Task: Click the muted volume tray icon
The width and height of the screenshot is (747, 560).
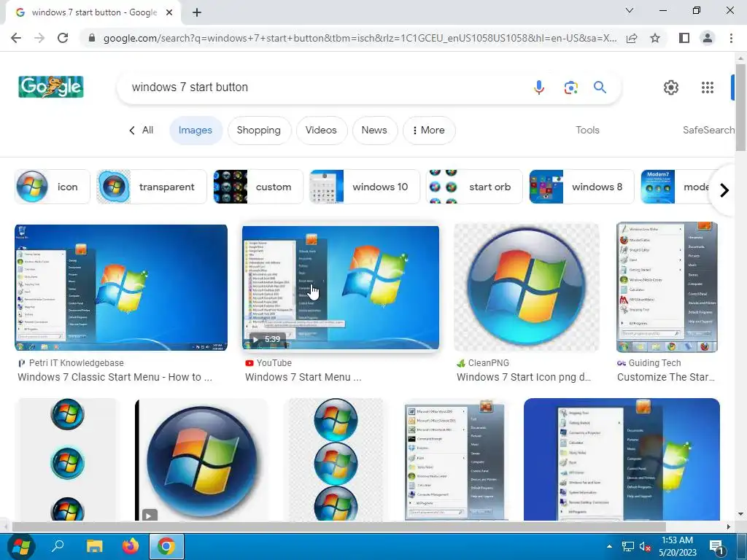Action: pyautogui.click(x=645, y=547)
